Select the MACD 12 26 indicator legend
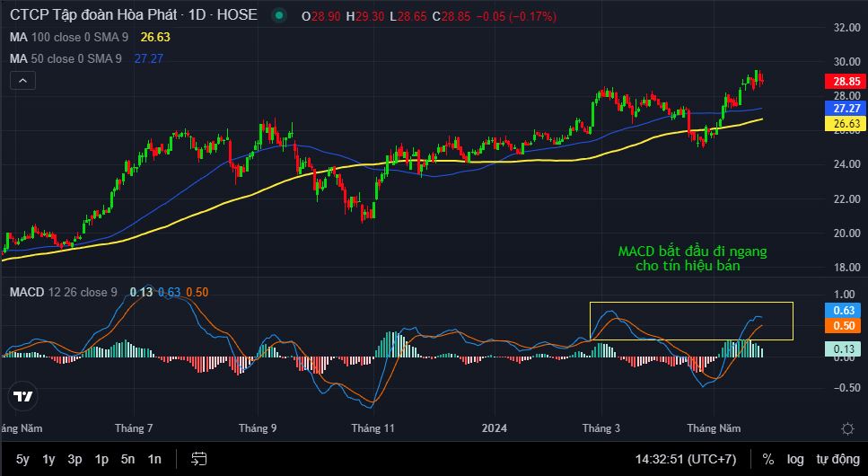The height and width of the screenshot is (476, 868). coord(63,292)
